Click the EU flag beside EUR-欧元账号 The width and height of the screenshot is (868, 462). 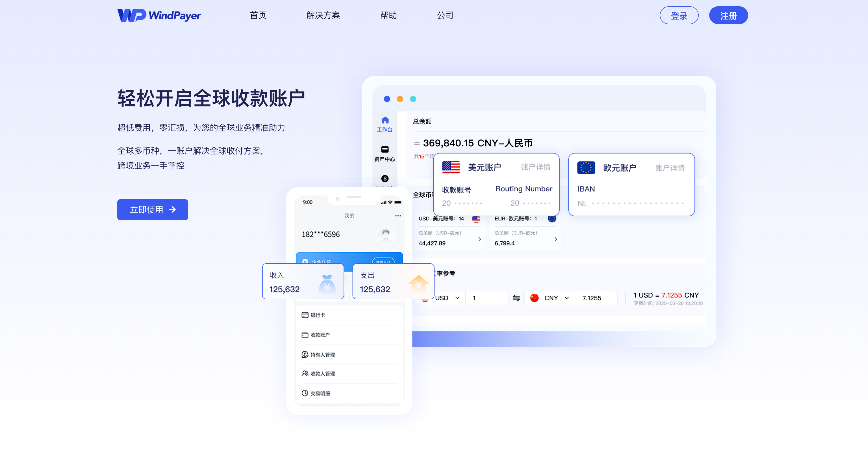[x=552, y=219]
